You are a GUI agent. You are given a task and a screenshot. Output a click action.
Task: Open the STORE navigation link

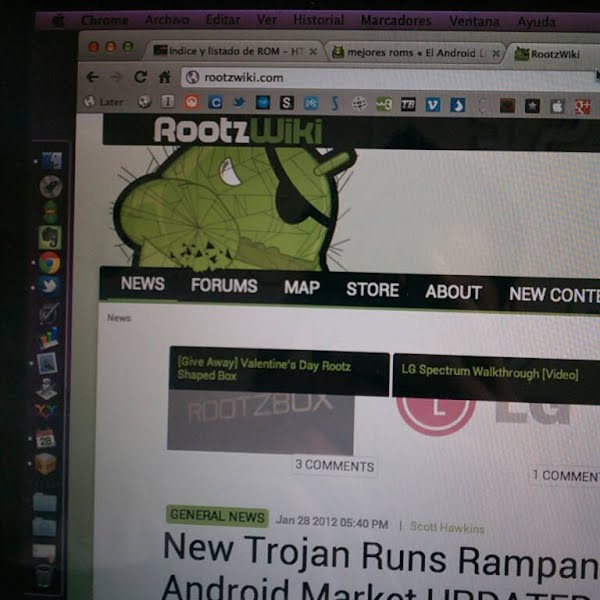tap(372, 290)
